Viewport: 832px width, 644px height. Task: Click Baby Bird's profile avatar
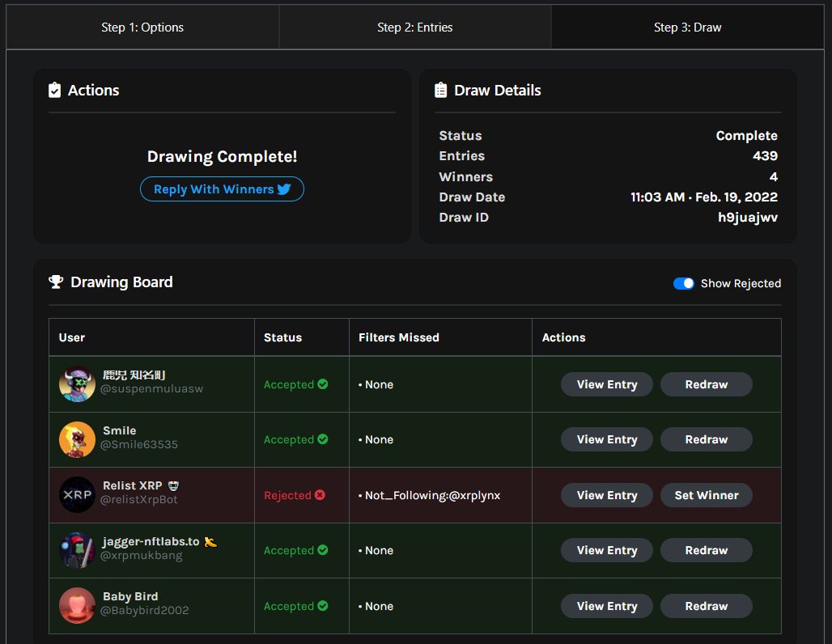pos(77,606)
